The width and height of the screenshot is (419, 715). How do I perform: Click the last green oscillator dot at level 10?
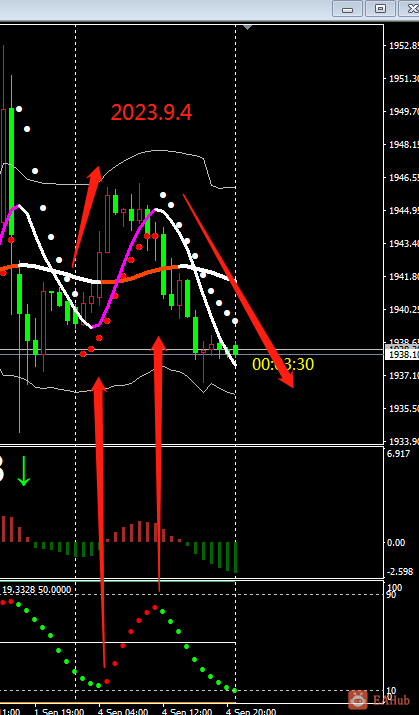[235, 690]
